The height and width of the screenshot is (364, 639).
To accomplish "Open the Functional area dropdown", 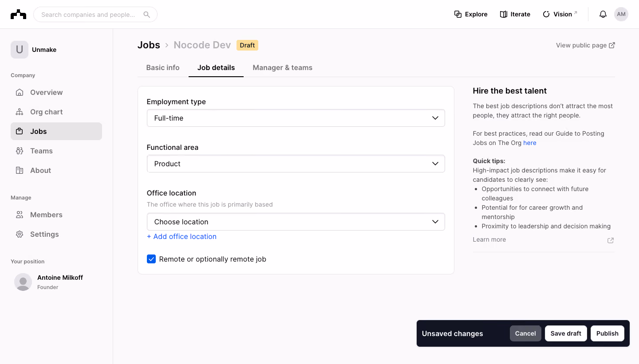I will coord(296,164).
